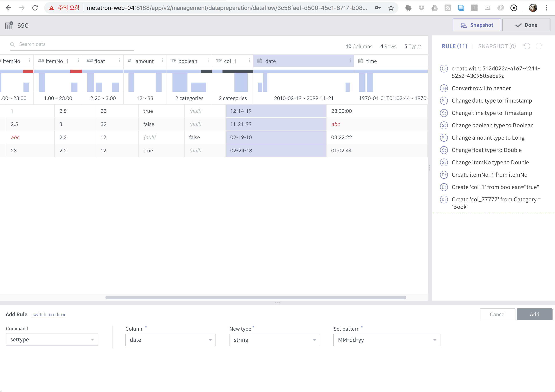The width and height of the screenshot is (555, 392).
Task: Open the column menu dots for itemNo_1
Action: pos(78,61)
